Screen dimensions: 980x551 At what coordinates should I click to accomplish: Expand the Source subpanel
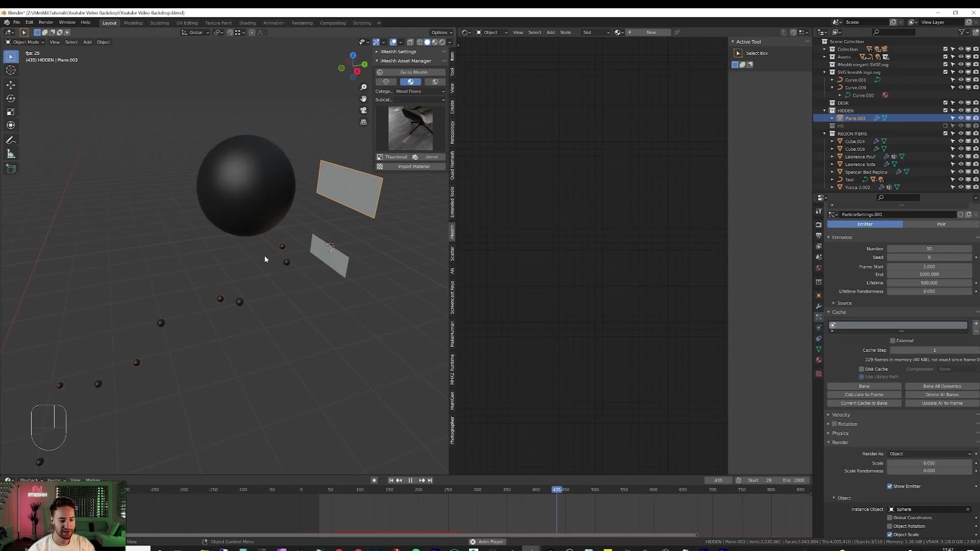coord(844,303)
